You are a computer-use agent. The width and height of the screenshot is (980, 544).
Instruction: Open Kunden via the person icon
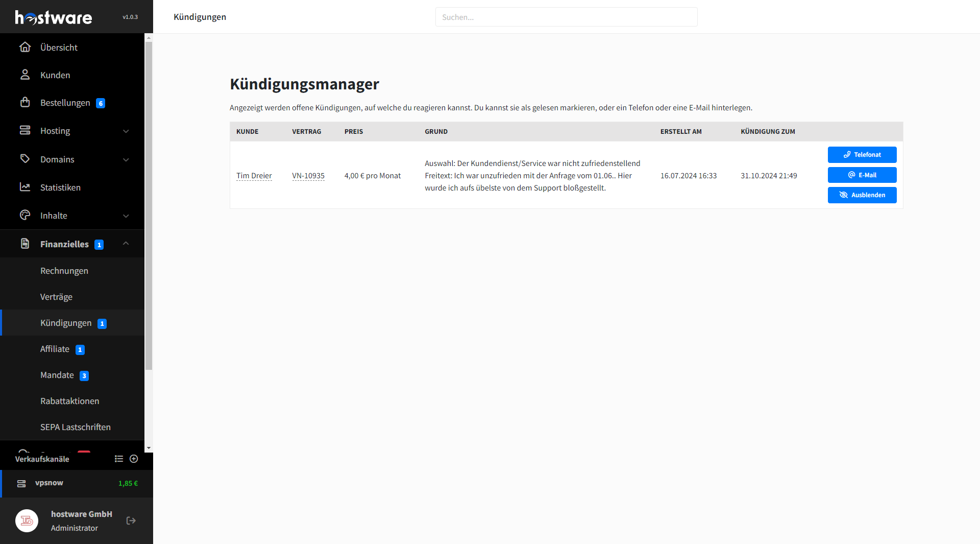point(25,75)
